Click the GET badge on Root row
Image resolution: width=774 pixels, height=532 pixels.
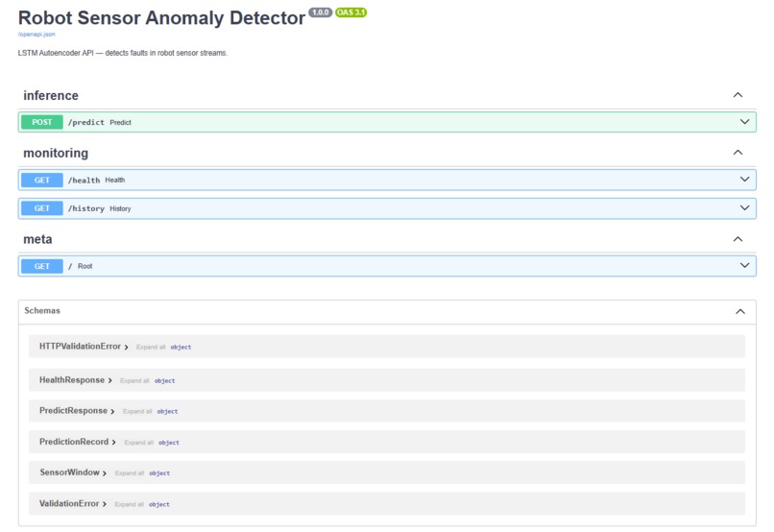coord(42,266)
